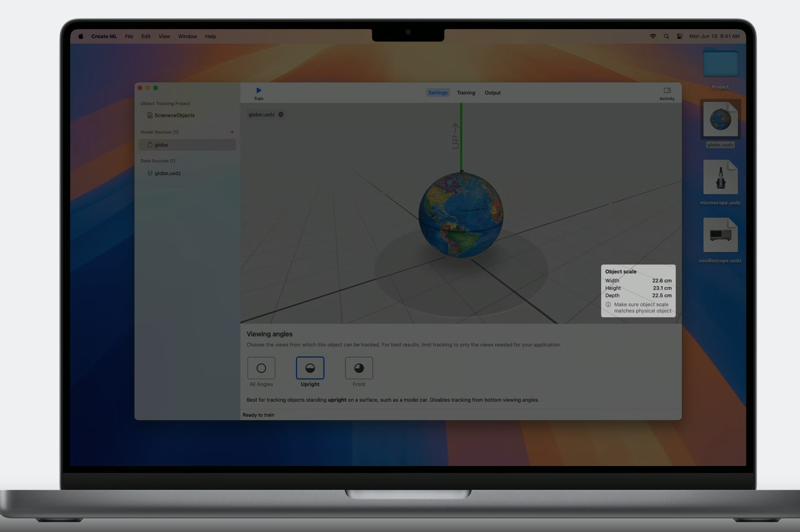Choose the Upright viewing angle option
The width and height of the screenshot is (800, 532).
pos(310,368)
